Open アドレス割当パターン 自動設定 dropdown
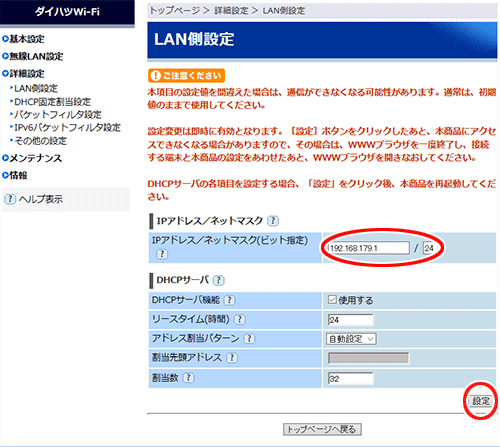The width and height of the screenshot is (500, 447). [x=351, y=339]
